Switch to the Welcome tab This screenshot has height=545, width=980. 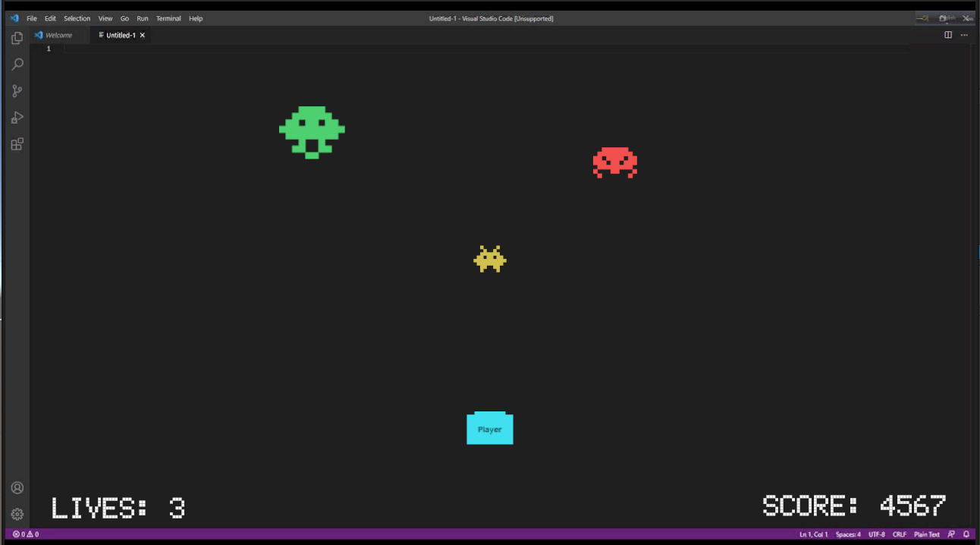pyautogui.click(x=59, y=35)
